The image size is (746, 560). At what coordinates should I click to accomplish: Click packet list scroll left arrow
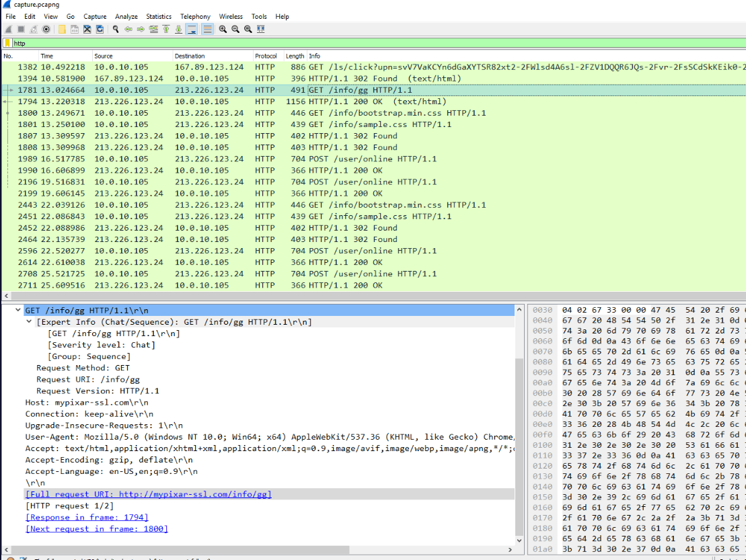point(6,296)
